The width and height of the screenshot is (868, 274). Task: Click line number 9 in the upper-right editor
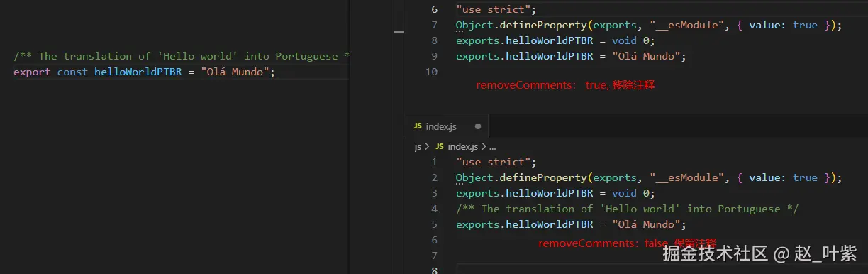(x=435, y=56)
